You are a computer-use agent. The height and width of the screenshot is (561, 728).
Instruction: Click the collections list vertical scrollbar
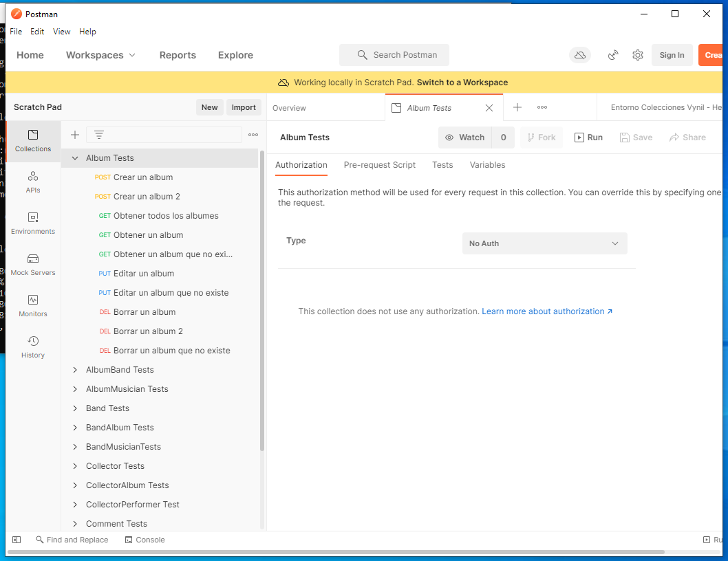262,300
